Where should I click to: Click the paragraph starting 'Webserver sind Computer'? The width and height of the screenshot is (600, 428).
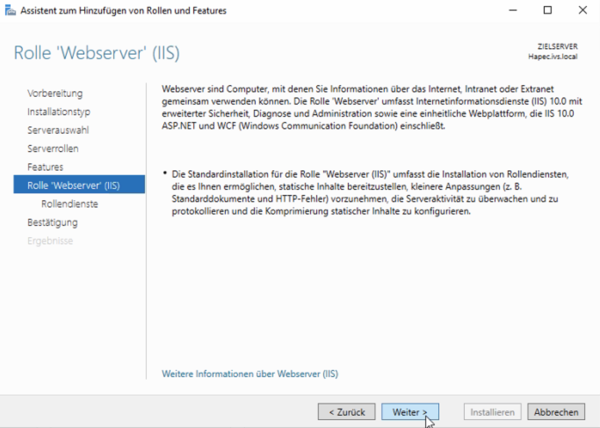pos(372,107)
